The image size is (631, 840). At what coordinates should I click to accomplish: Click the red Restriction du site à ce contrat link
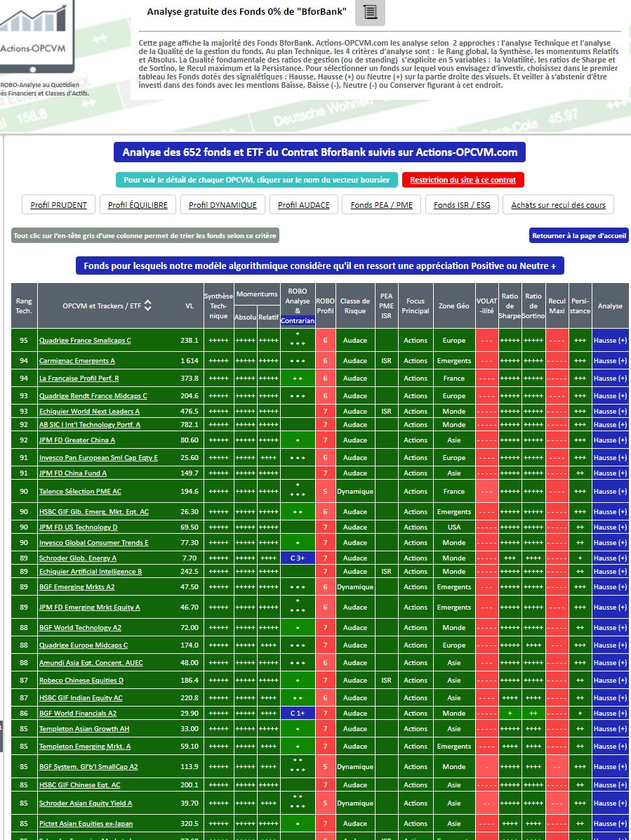pos(463,180)
